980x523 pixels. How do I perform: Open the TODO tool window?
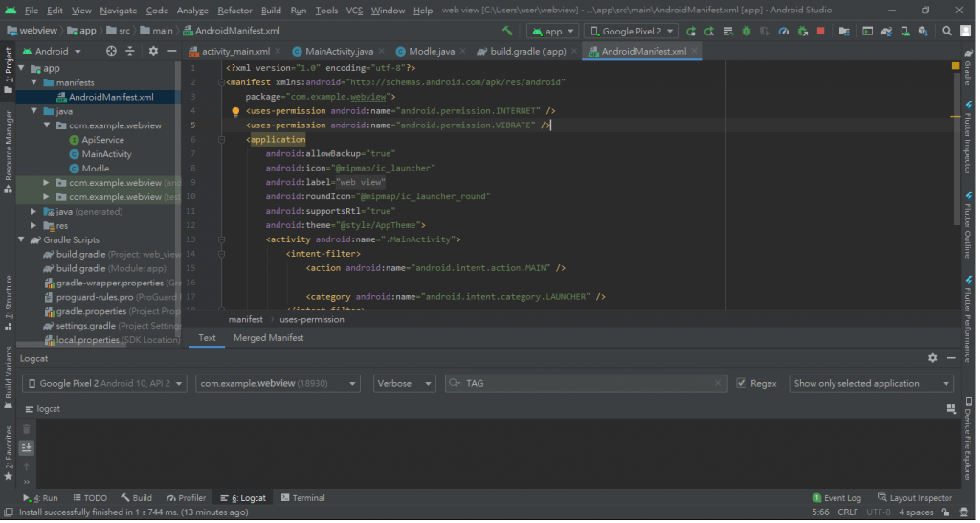pyautogui.click(x=91, y=500)
